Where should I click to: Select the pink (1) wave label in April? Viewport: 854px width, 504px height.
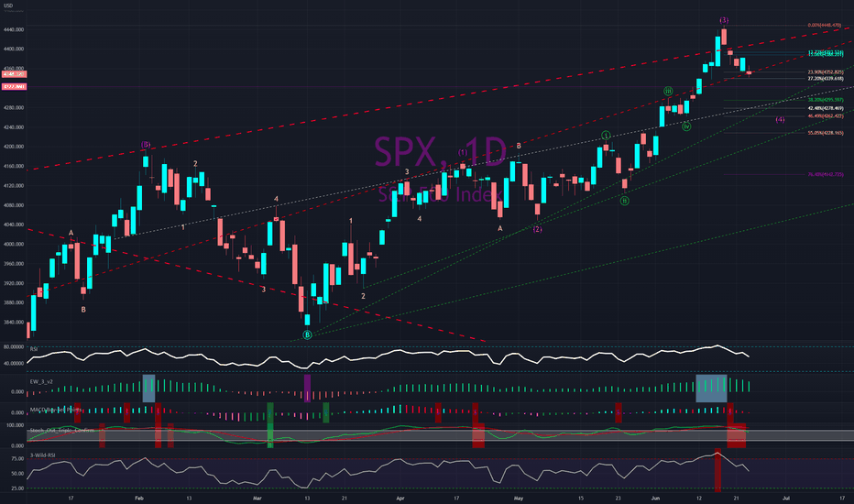[463, 152]
